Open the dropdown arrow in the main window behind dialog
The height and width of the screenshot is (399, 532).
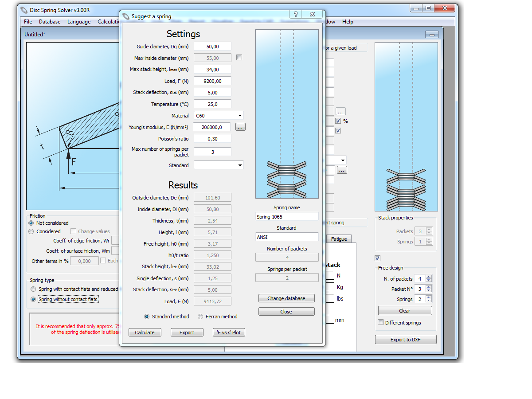tap(343, 160)
